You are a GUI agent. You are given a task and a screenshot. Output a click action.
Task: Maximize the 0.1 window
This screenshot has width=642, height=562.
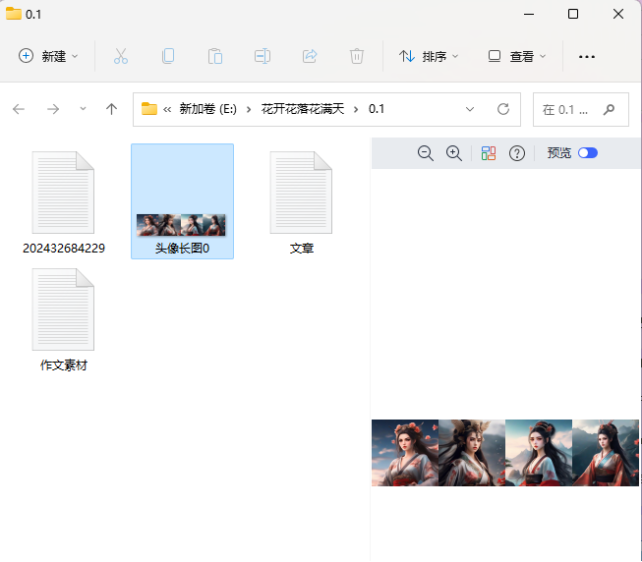tap(573, 14)
